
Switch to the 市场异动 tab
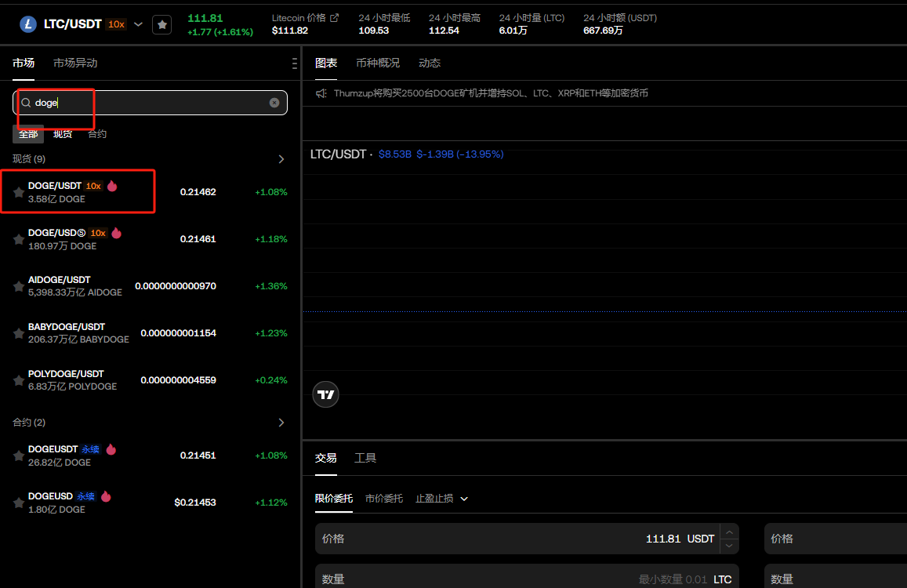tap(75, 63)
